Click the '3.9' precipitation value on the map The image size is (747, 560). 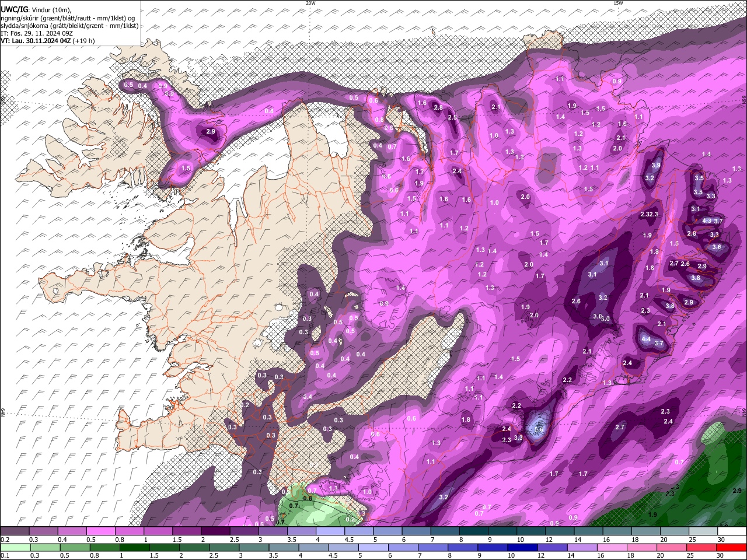656,166
